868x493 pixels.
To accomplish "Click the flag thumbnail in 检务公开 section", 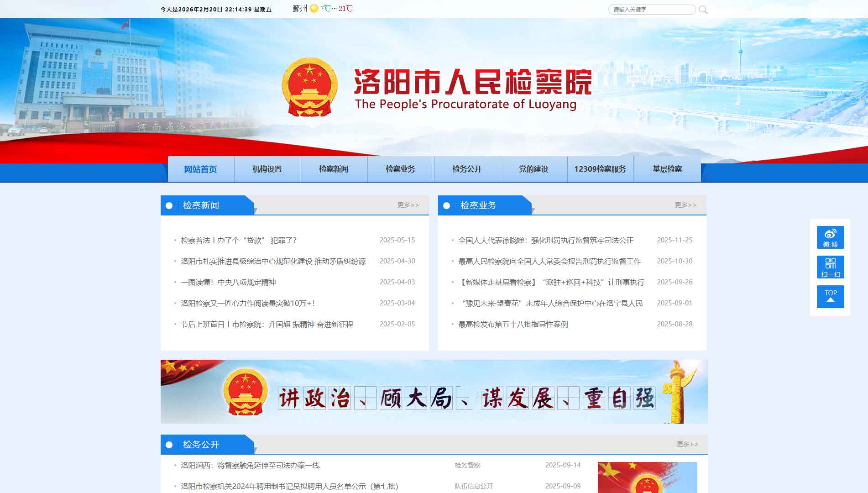I will [x=647, y=477].
